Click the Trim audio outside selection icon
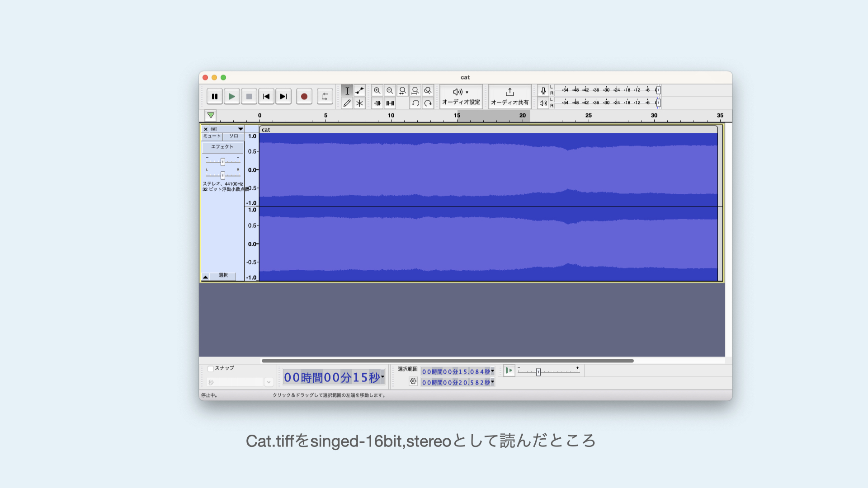This screenshot has width=868, height=488. click(377, 103)
